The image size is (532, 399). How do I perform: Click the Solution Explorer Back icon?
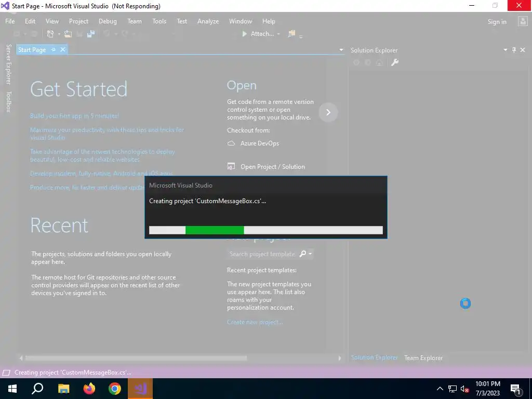356,62
